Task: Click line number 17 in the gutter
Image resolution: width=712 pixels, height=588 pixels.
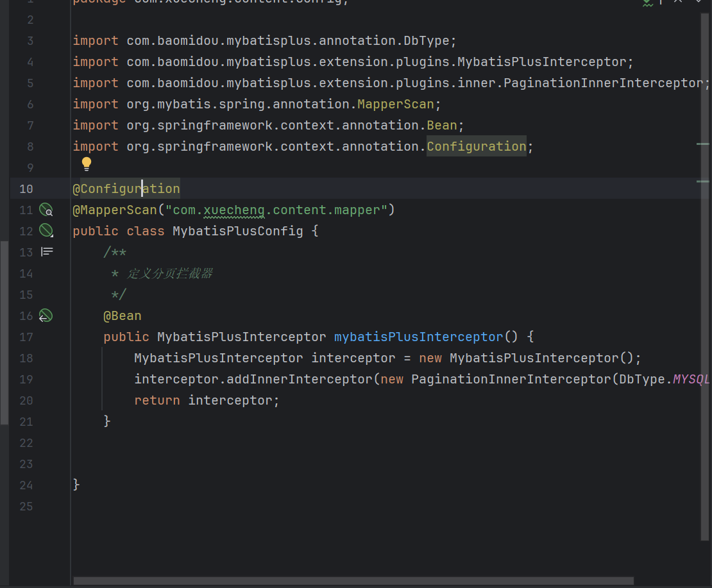Action: [26, 337]
